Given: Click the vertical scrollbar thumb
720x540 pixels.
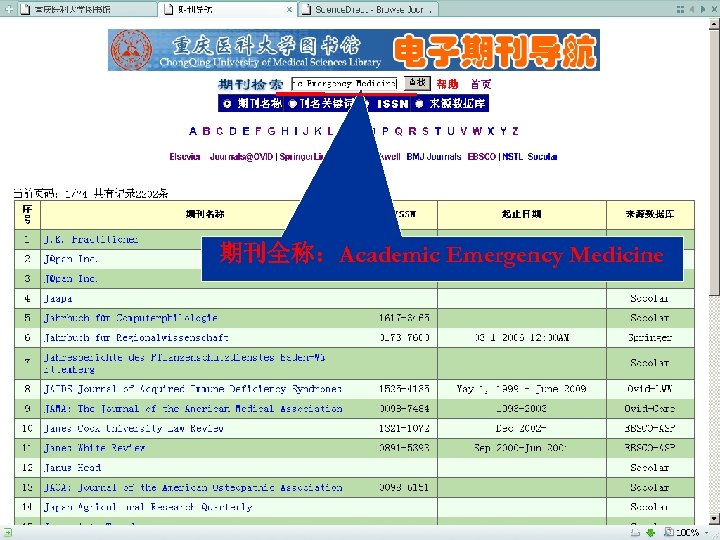Looking at the screenshot, I should (x=714, y=163).
